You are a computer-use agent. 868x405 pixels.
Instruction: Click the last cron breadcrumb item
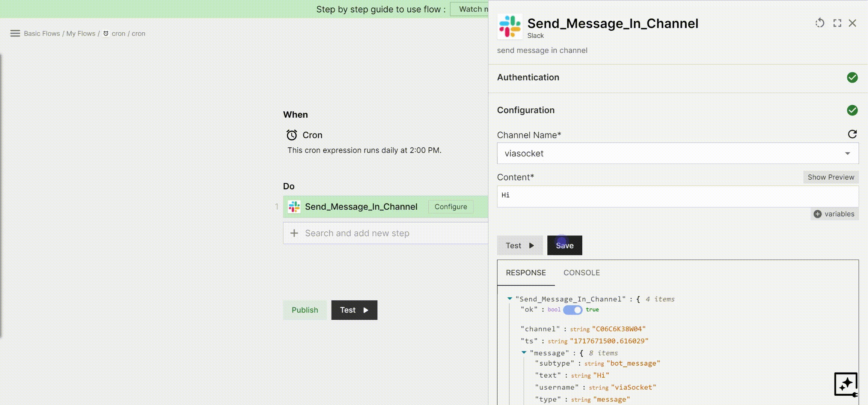(x=138, y=33)
